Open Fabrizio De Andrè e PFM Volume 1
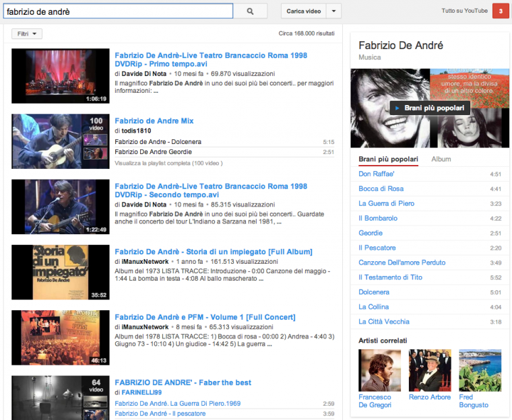 tap(205, 317)
